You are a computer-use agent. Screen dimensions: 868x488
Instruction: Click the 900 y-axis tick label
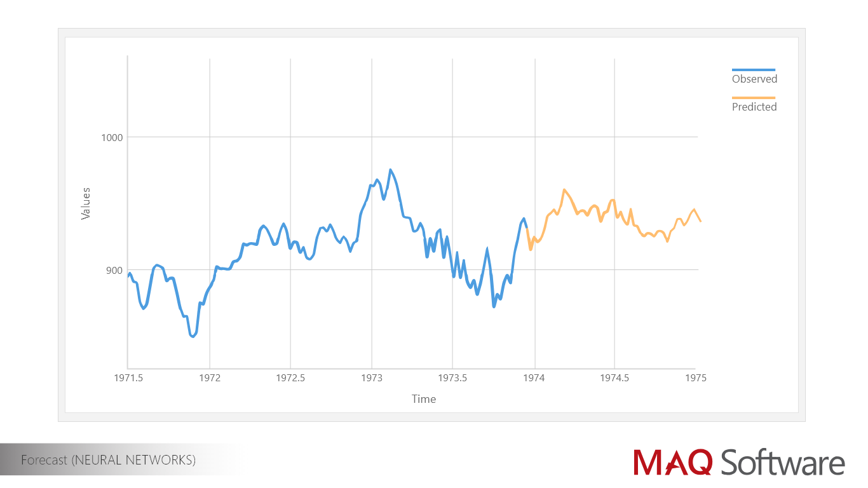pyautogui.click(x=114, y=270)
